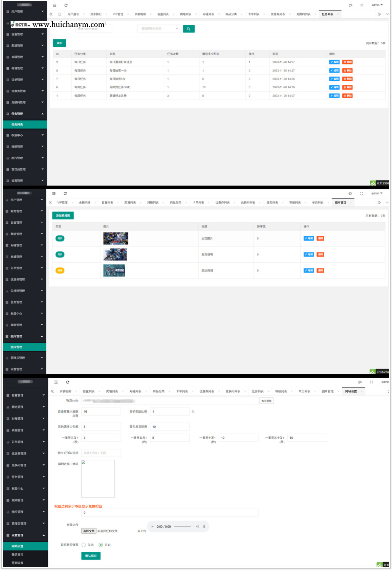
Task: Open the 请选择任务分类 dropdown
Action: point(158,29)
